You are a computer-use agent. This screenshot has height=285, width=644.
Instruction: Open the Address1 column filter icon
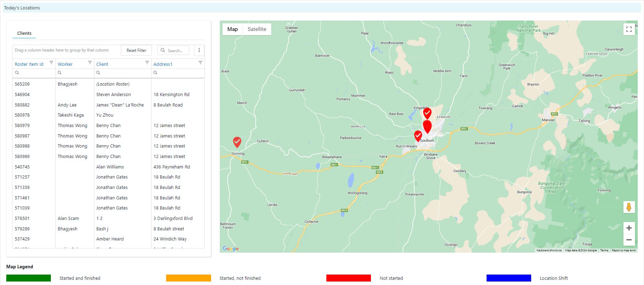[200, 63]
